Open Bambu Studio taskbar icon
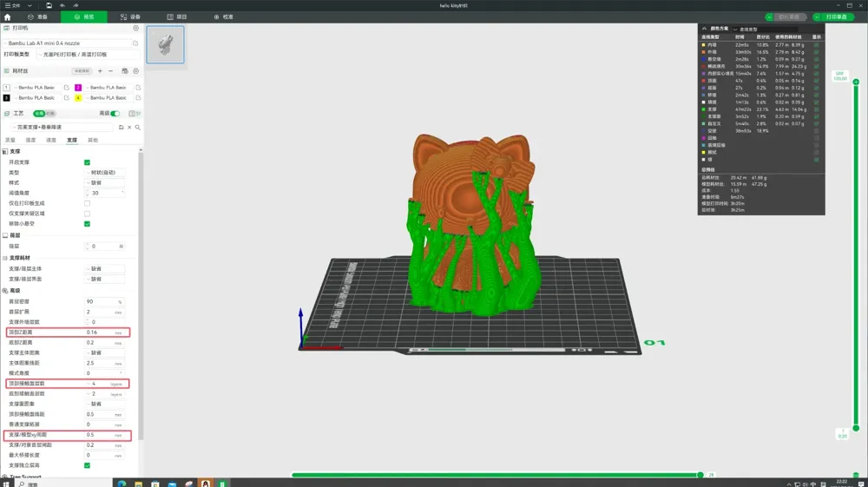The height and width of the screenshot is (487, 868). pyautogui.click(x=222, y=484)
